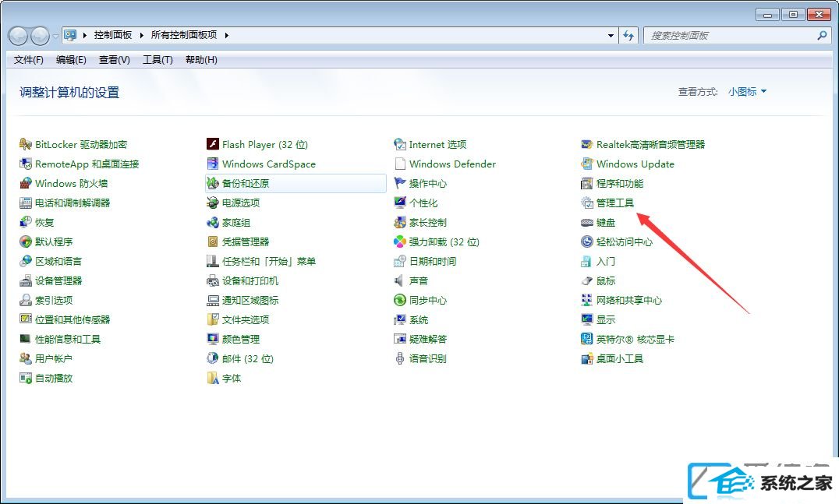Open the 查看方式 小图标 dropdown
839x504 pixels.
pyautogui.click(x=748, y=91)
